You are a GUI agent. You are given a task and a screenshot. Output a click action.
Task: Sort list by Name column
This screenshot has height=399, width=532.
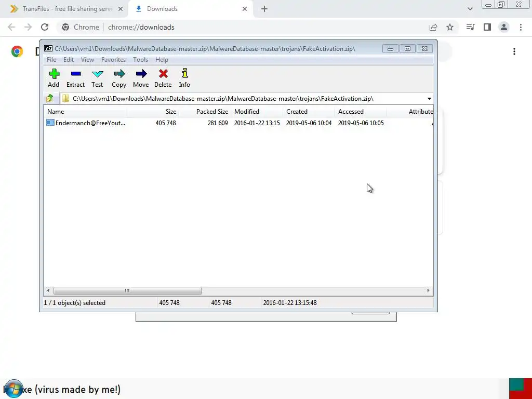pos(86,112)
